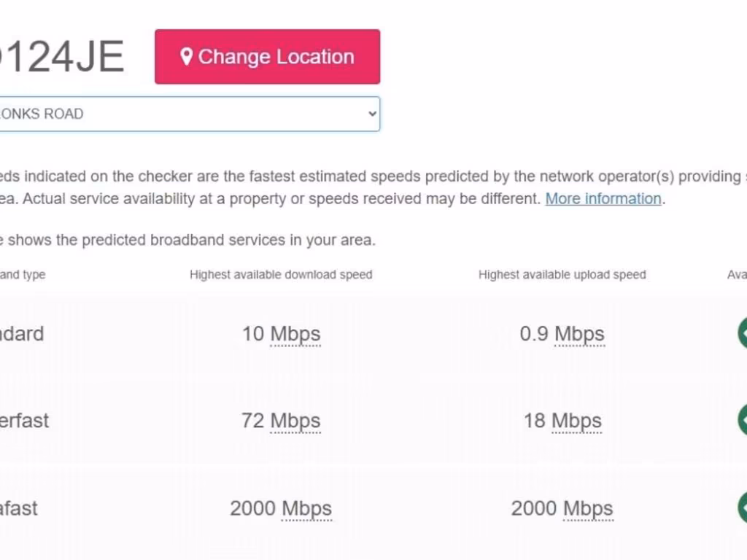Select the Standard broadband type row label
This screenshot has height=560, width=747.
tap(22, 334)
